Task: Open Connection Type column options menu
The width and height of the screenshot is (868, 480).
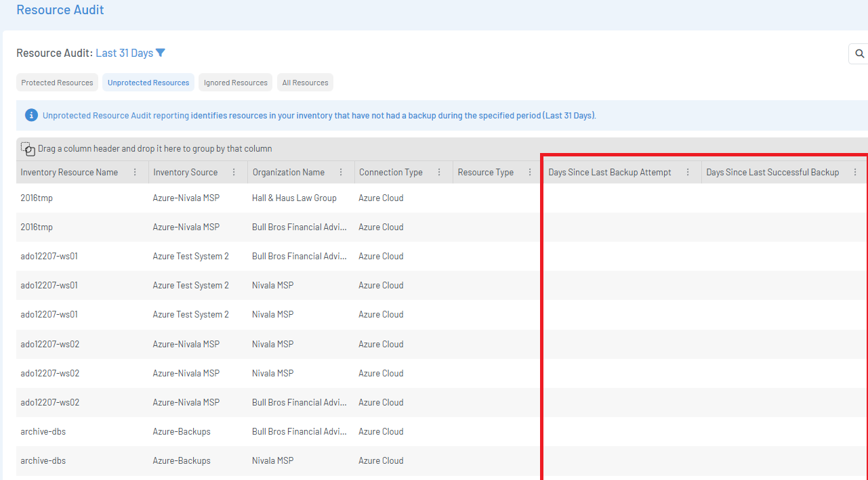Action: pos(439,173)
